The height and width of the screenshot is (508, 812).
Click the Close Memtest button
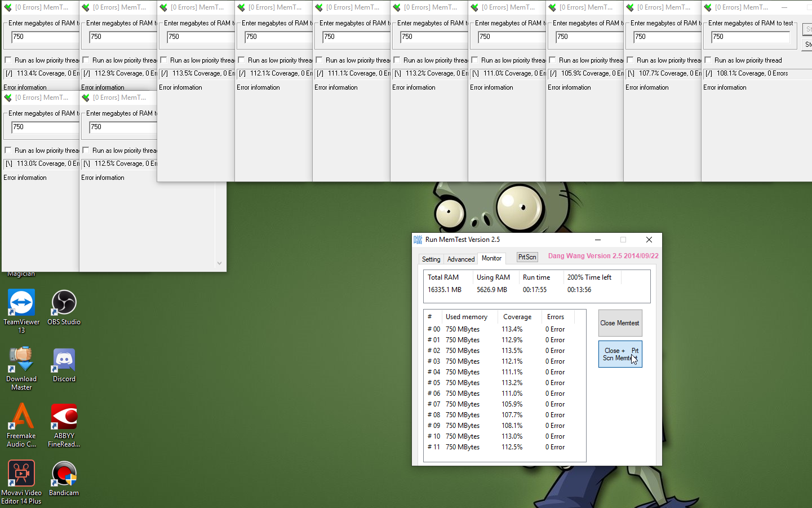[620, 323]
